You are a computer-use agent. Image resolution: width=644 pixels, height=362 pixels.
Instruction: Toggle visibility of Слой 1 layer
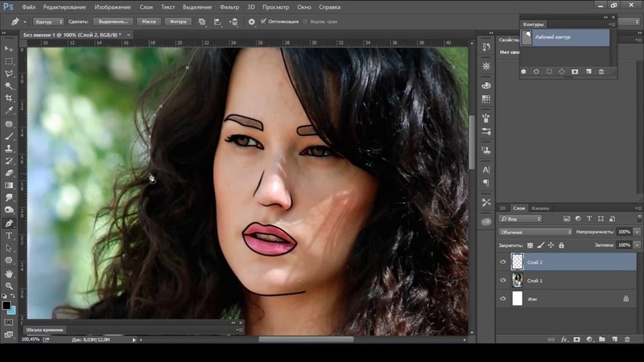tap(504, 280)
